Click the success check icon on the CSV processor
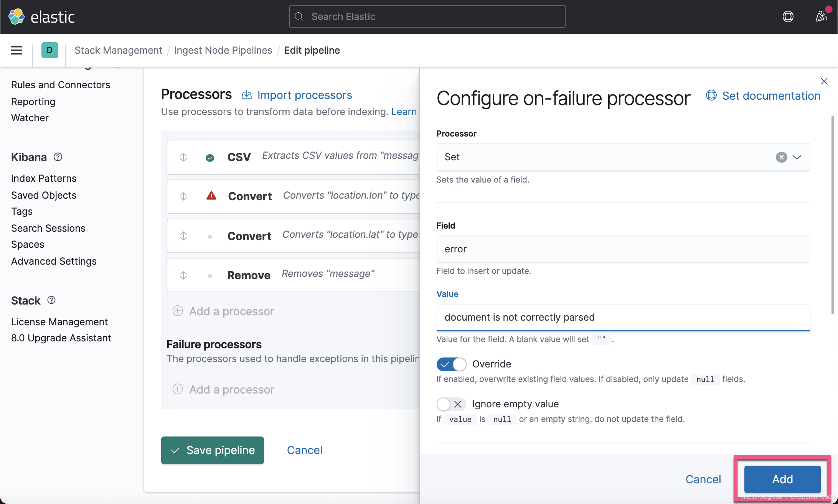Viewport: 838px width, 504px height. pos(210,157)
